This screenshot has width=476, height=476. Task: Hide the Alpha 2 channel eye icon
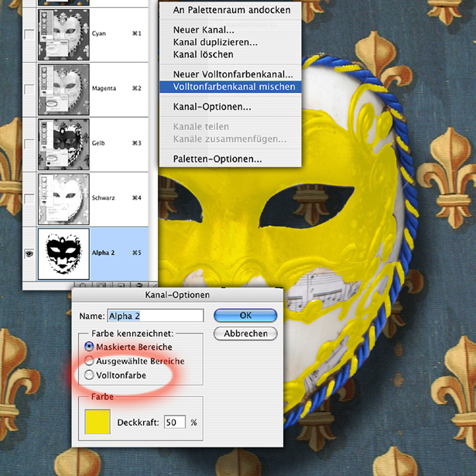tap(29, 254)
